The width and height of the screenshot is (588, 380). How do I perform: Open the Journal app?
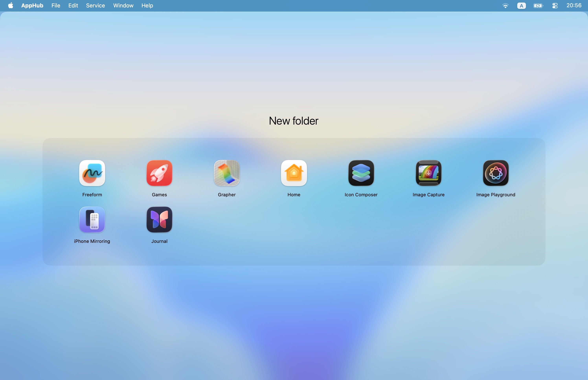coord(159,219)
